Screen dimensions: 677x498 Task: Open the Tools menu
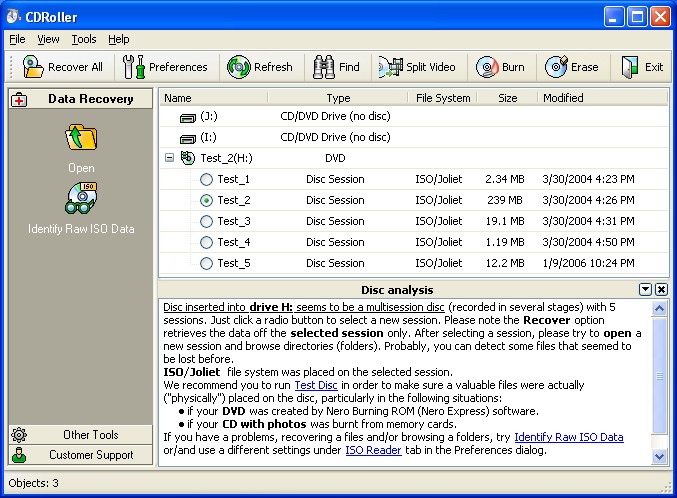coord(84,39)
